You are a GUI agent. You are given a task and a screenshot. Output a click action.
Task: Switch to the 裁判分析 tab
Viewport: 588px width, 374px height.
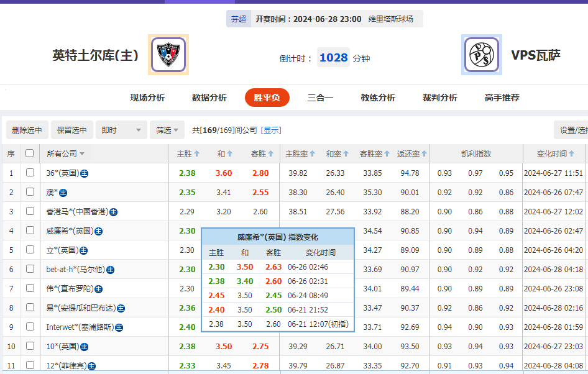[x=439, y=98]
